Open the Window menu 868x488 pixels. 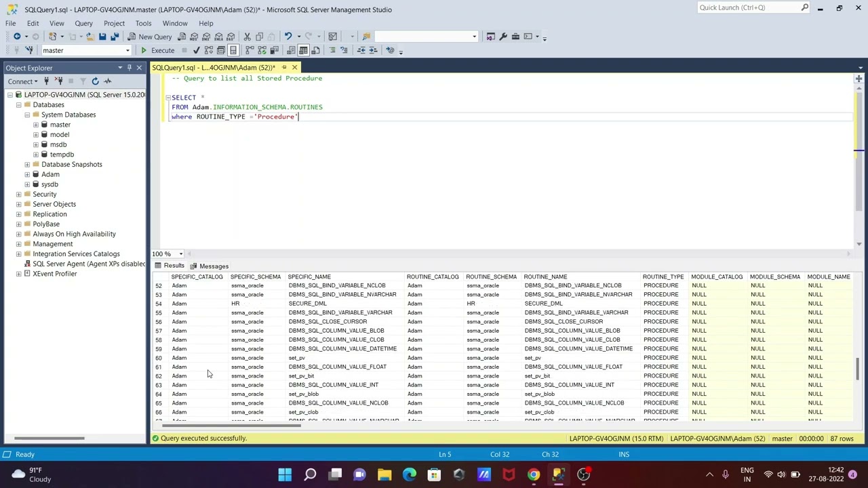tap(175, 23)
